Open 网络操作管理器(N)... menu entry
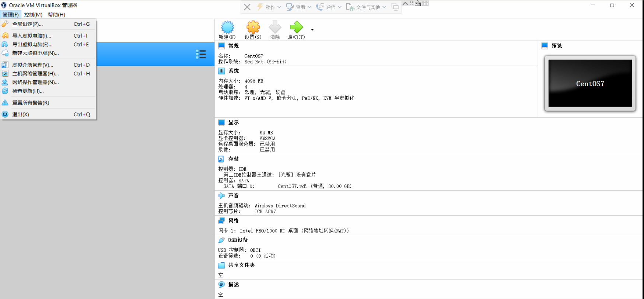The height and width of the screenshot is (299, 644). pyautogui.click(x=48, y=82)
